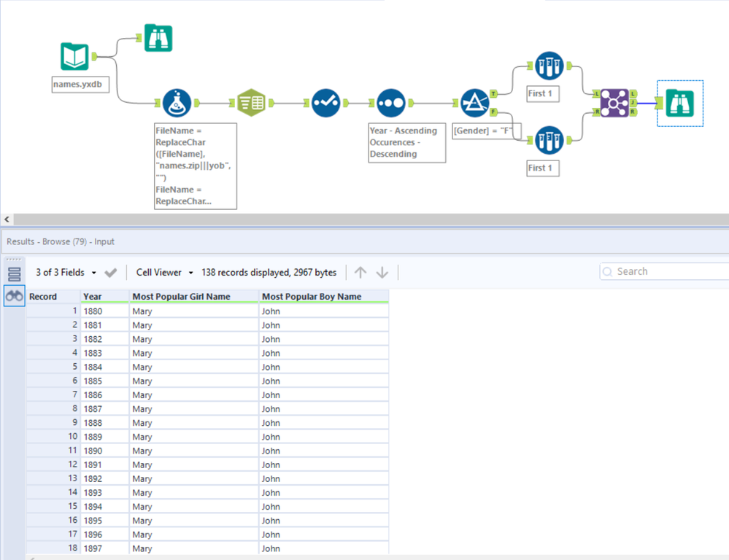The image size is (729, 560).
Task: Click the Filter tool for Gender = F
Action: (x=475, y=103)
